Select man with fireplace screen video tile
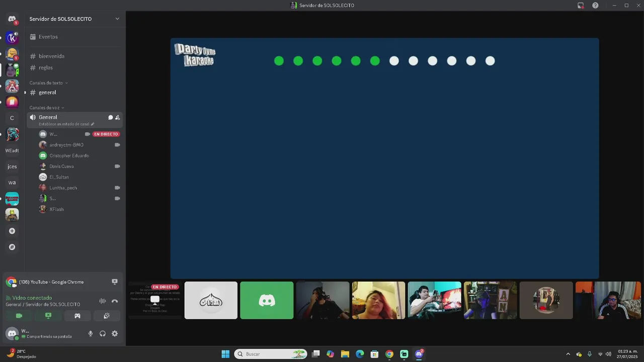The image size is (644, 362). pyautogui.click(x=434, y=300)
